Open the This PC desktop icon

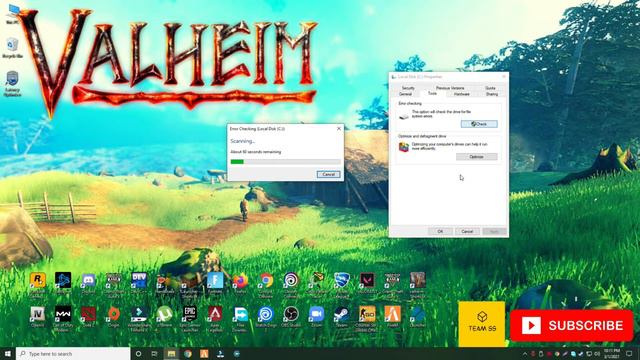click(12, 14)
